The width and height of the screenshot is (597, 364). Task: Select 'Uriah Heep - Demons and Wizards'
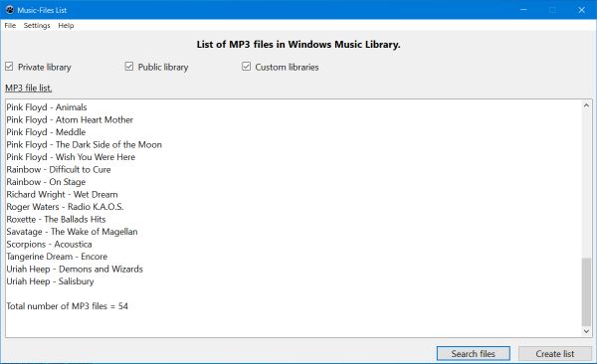pos(75,270)
